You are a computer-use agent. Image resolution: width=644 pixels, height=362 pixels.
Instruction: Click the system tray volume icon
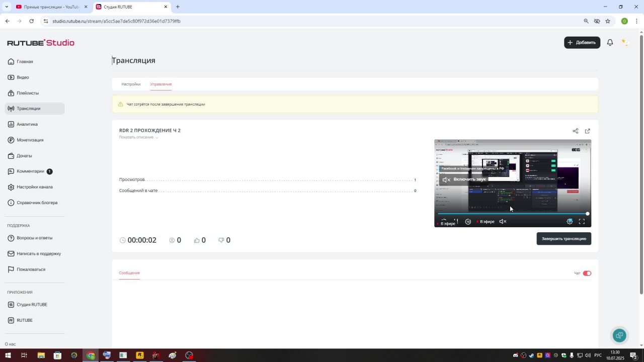coord(588,355)
